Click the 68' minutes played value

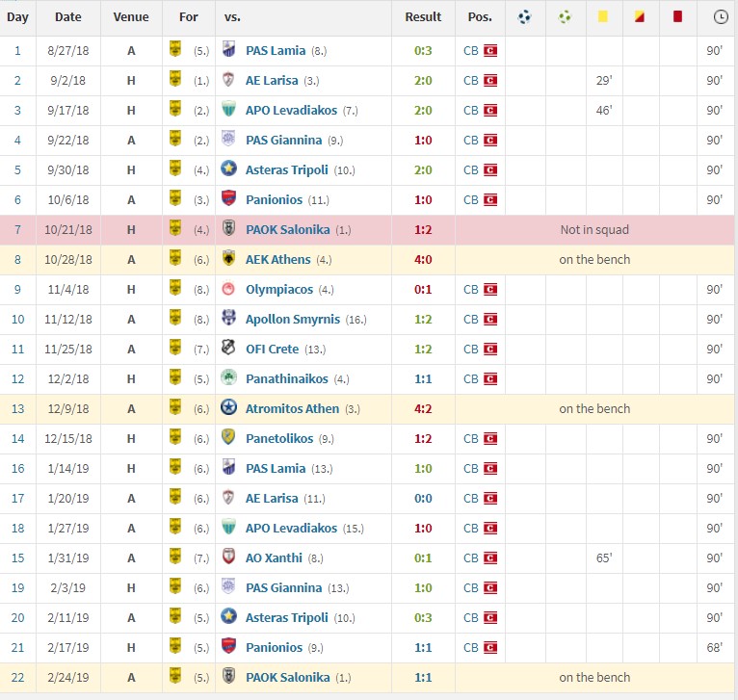tap(714, 647)
